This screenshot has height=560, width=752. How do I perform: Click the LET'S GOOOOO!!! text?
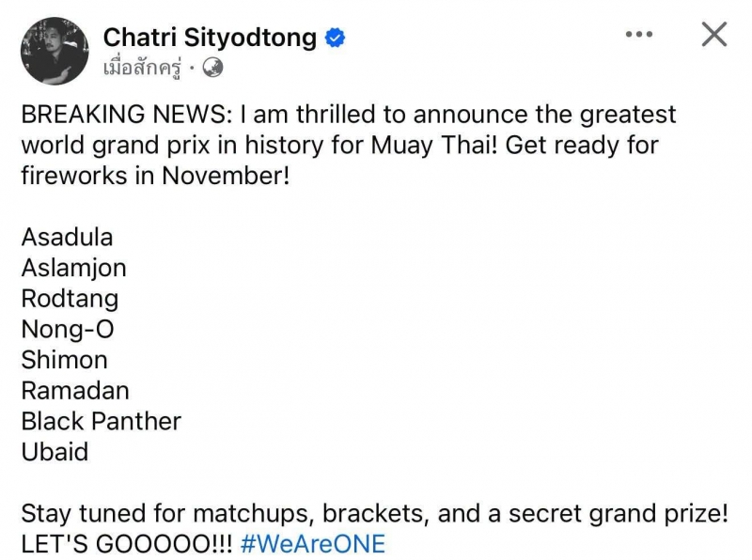click(x=127, y=544)
